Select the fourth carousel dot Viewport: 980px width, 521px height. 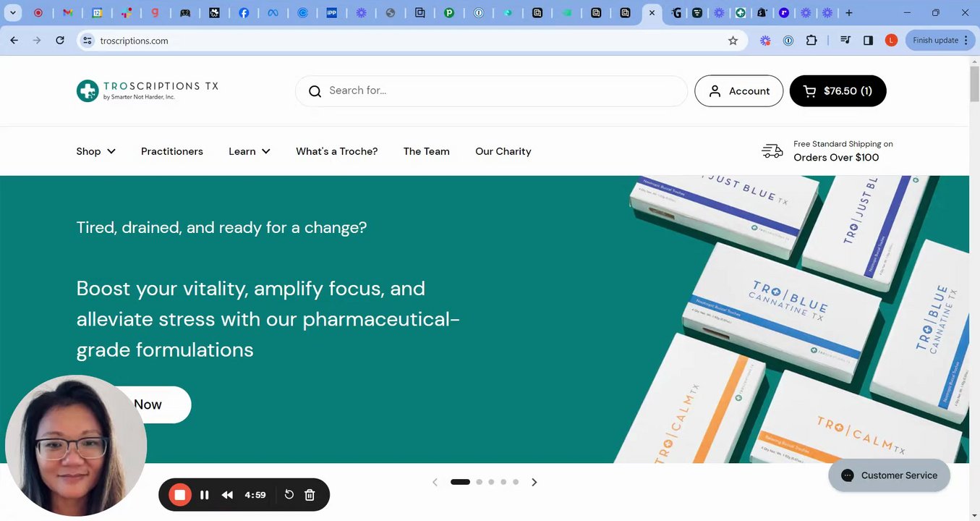tap(503, 482)
